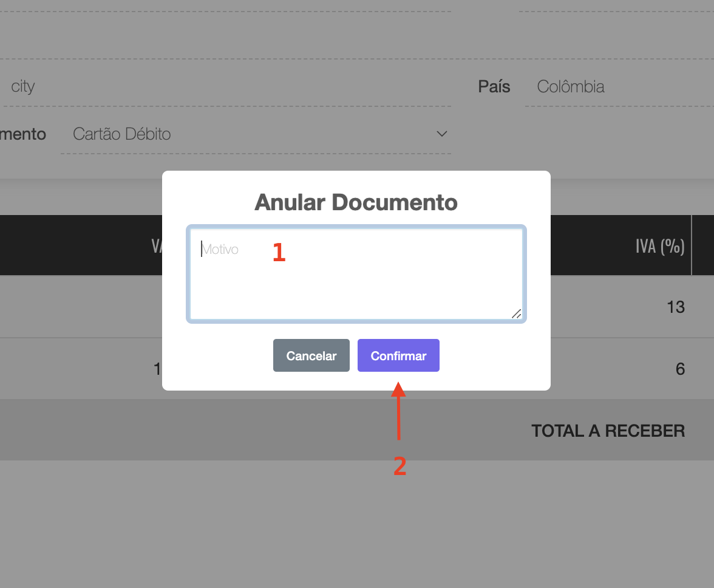Select the IVA value 6 cell
714x588 pixels.
coord(680,369)
